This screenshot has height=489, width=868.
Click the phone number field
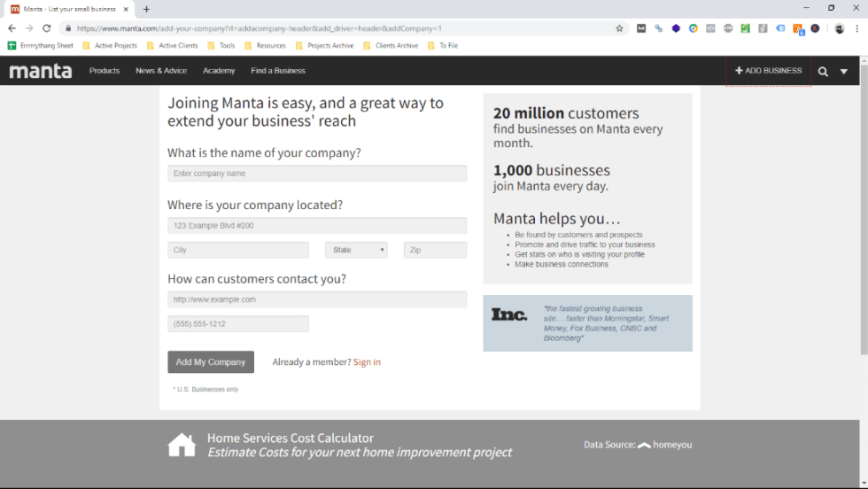238,324
